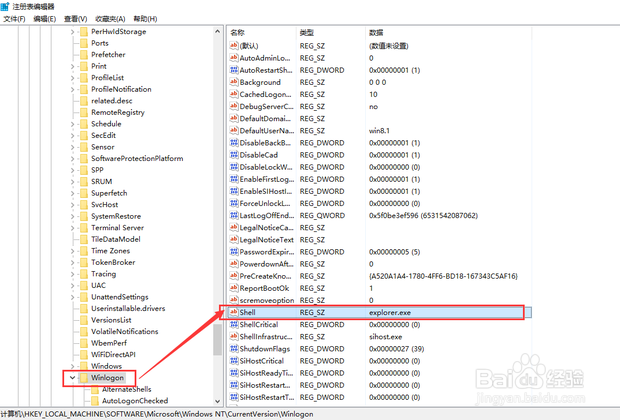
Task: Select the AutoLogonChecked subkey folder icon
Action: (x=95, y=401)
